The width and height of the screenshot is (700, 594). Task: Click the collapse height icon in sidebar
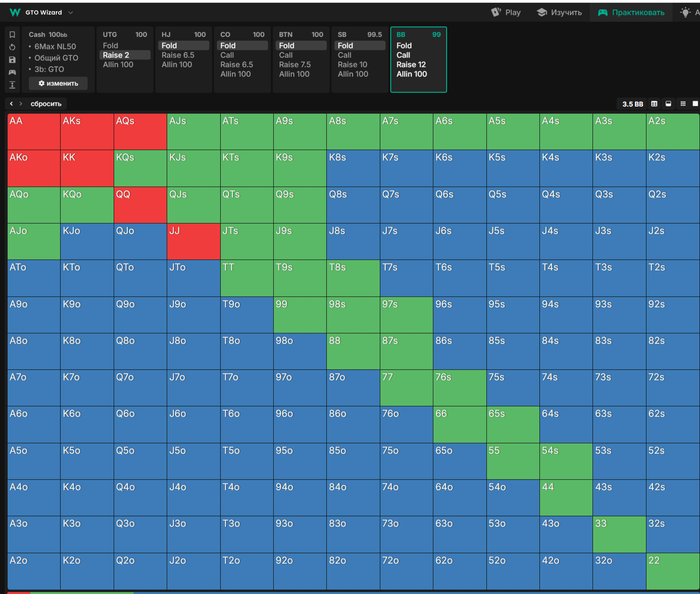pyautogui.click(x=12, y=85)
